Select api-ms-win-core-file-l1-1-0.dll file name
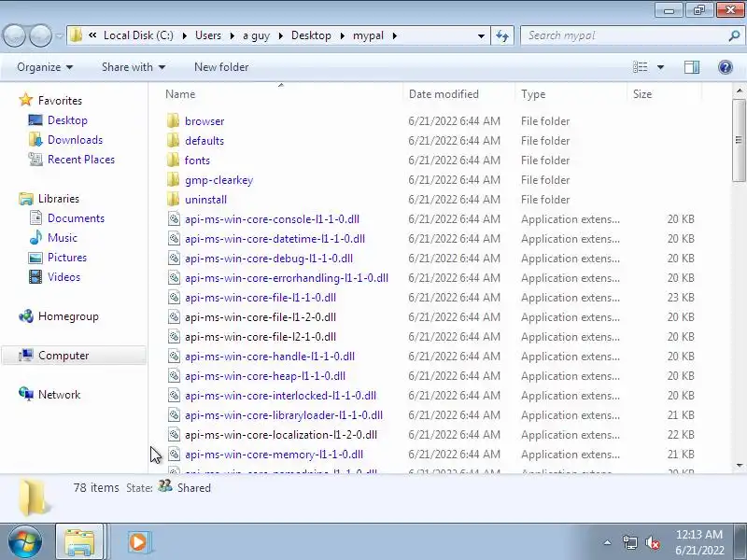The image size is (747, 560). tap(261, 298)
